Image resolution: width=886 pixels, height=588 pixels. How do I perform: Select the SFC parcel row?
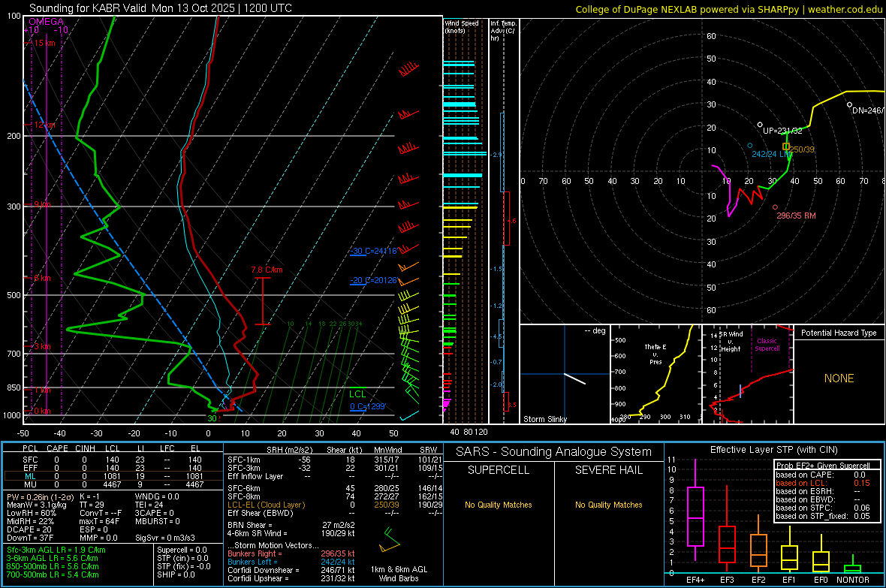coord(113,460)
